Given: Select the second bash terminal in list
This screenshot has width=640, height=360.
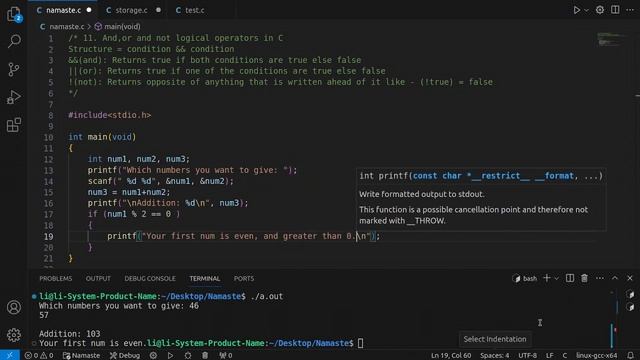Looking at the screenshot, I should (631, 307).
